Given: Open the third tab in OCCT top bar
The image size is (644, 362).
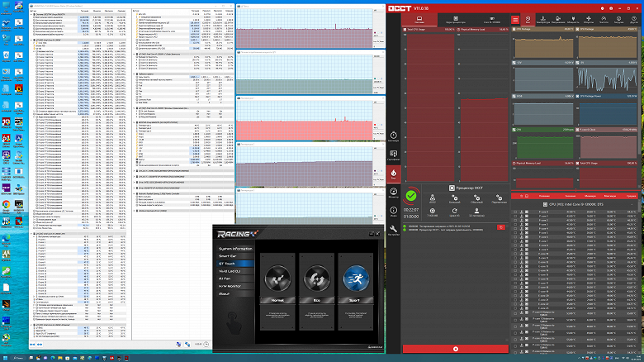Looking at the screenshot, I should pos(491,19).
